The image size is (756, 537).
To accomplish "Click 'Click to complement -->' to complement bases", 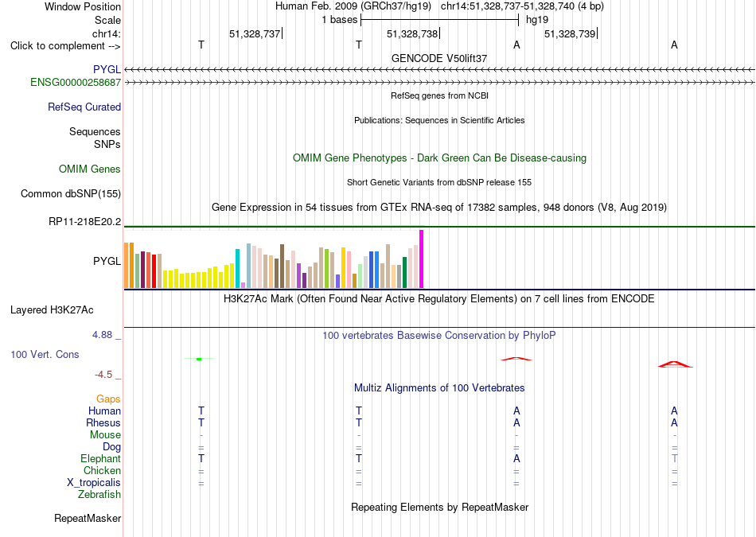I will (65, 46).
